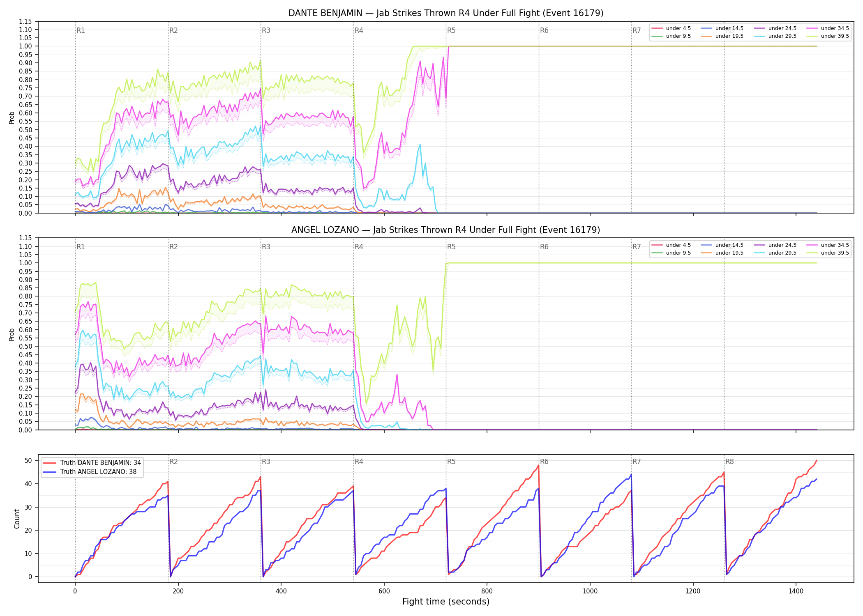Viewport: 863px width, 616px height.
Task: Click the '0.50' y-tick of the Dante Benjamin chart
Action: pyautogui.click(x=25, y=130)
